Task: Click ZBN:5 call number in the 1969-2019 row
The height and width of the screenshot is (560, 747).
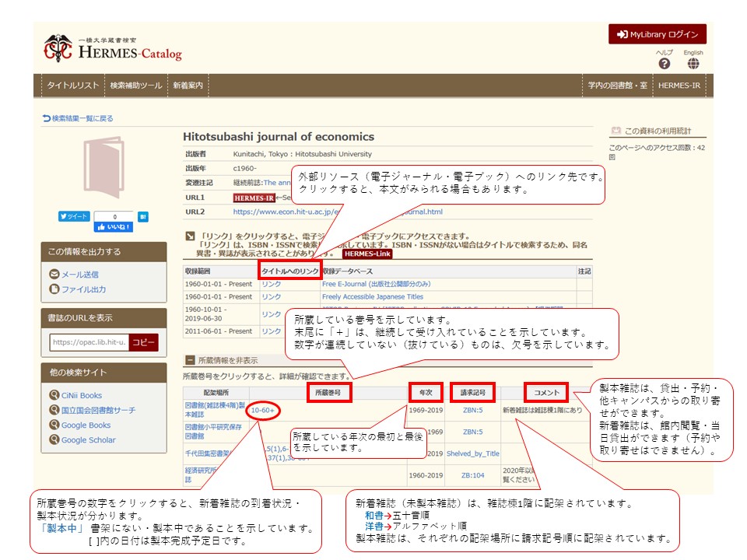Action: [472, 410]
